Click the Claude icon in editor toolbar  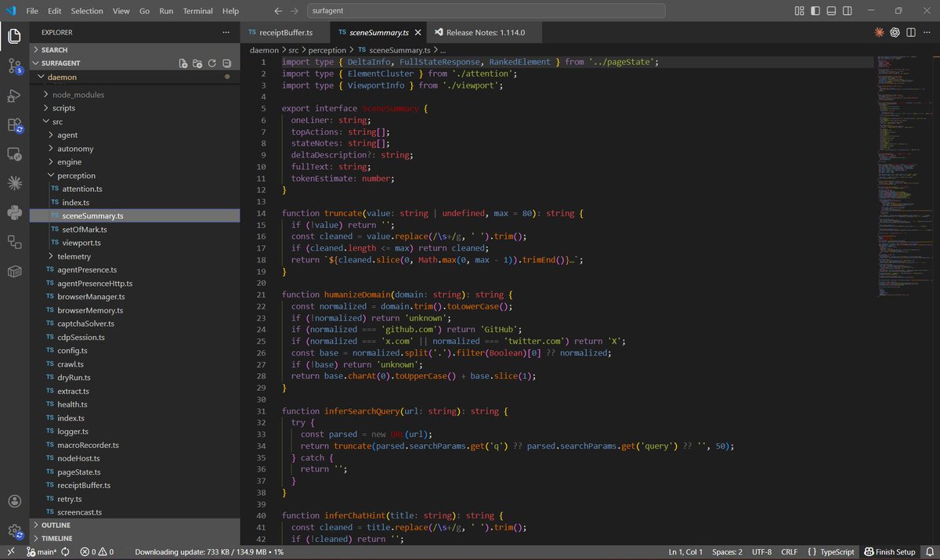[x=880, y=32]
